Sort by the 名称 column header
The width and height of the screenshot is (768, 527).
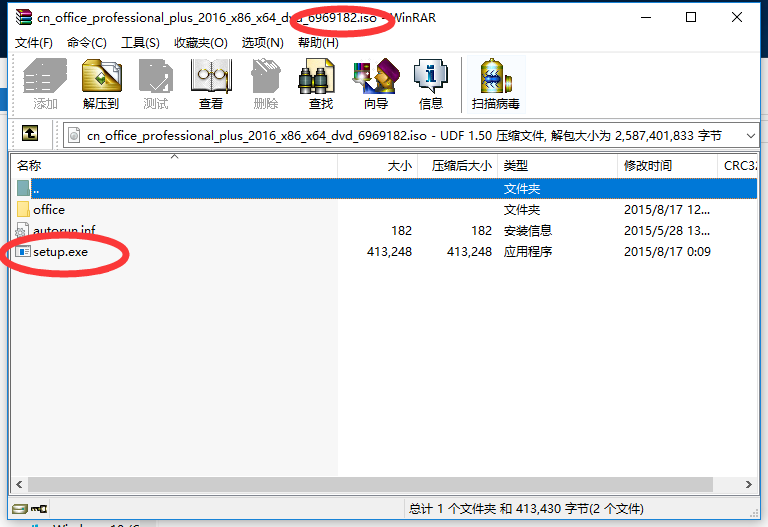pyautogui.click(x=30, y=166)
